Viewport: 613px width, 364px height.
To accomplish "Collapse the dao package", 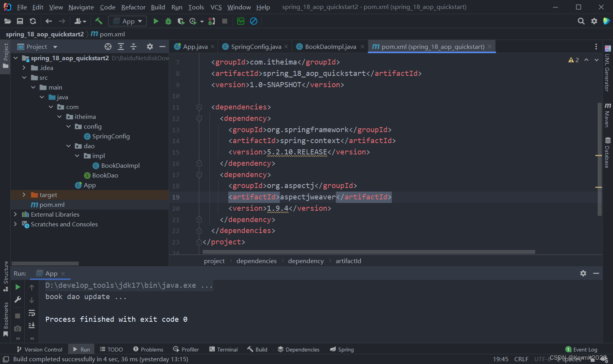I will [69, 146].
